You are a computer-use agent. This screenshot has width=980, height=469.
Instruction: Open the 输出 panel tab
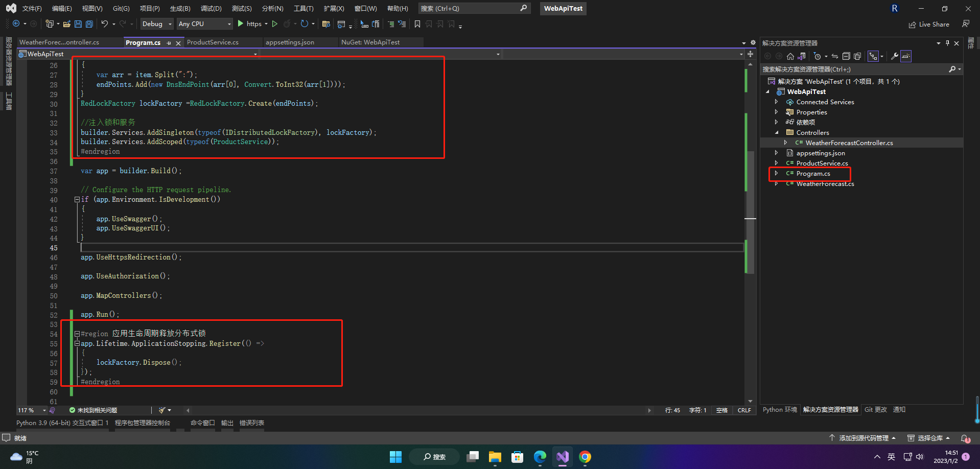227,423
